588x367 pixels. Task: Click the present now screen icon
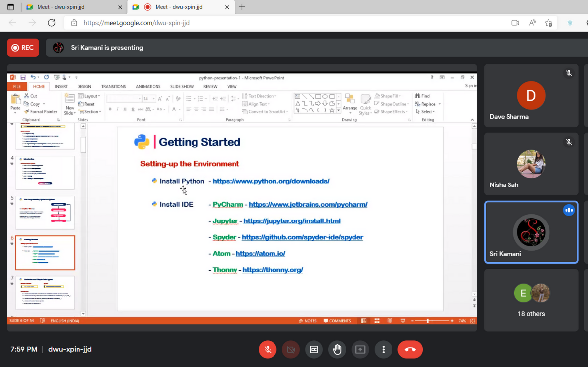click(x=360, y=349)
